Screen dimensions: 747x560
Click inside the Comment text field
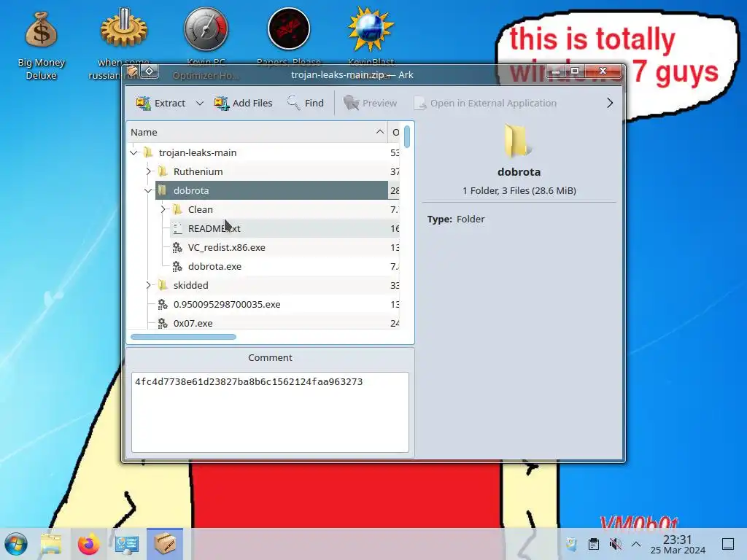tap(270, 413)
